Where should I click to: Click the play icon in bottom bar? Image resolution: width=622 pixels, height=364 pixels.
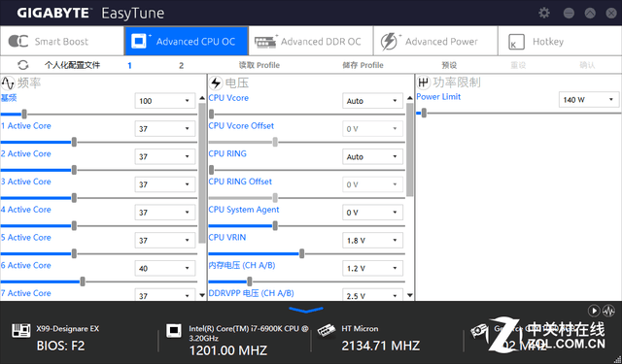click(594, 311)
